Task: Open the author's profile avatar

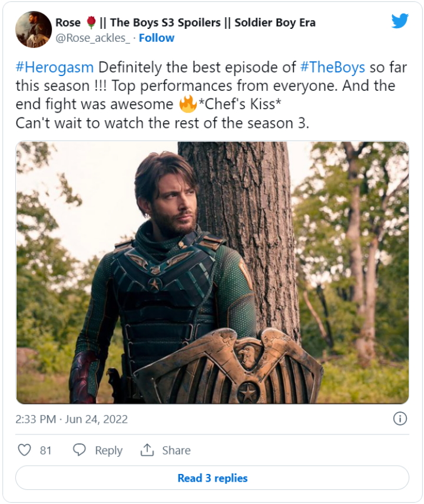Action: tap(33, 29)
